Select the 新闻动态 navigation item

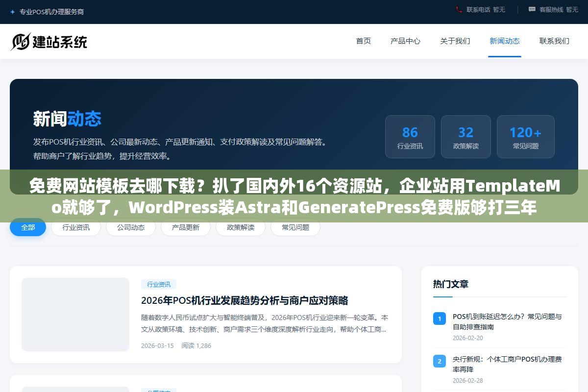pos(505,41)
